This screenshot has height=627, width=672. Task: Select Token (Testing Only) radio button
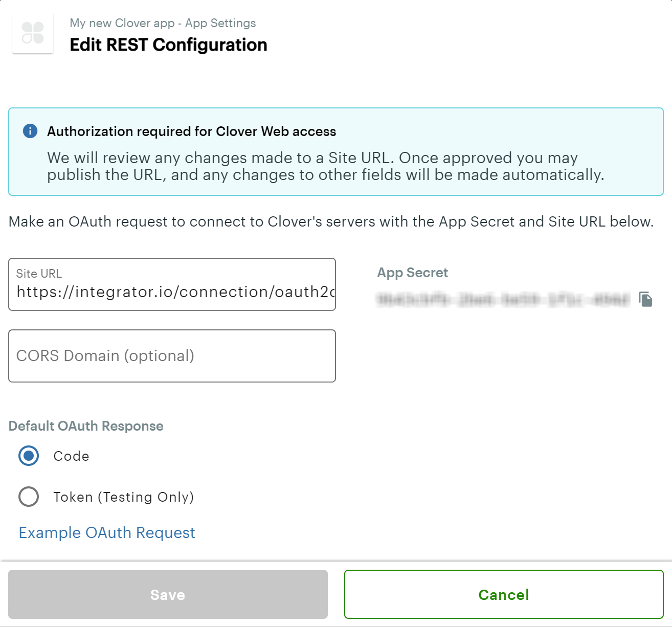click(x=29, y=497)
